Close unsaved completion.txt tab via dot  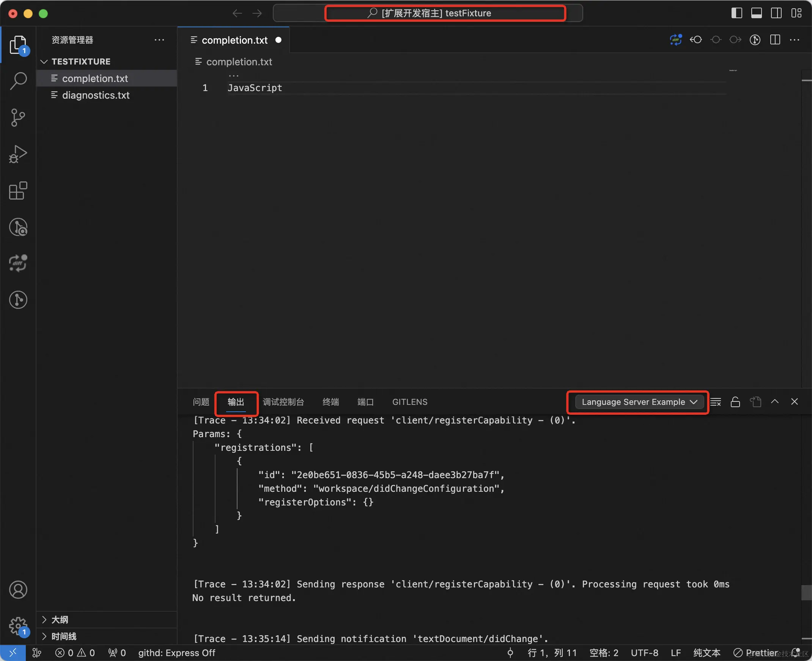278,40
